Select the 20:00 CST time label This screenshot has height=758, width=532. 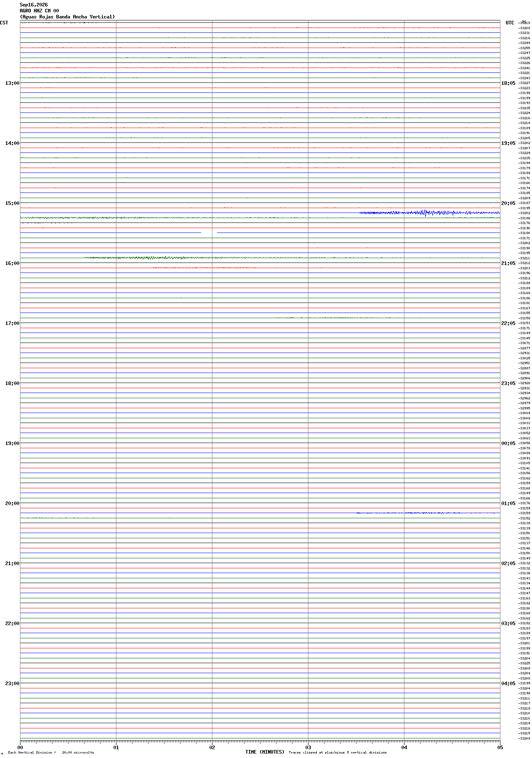[x=12, y=503]
